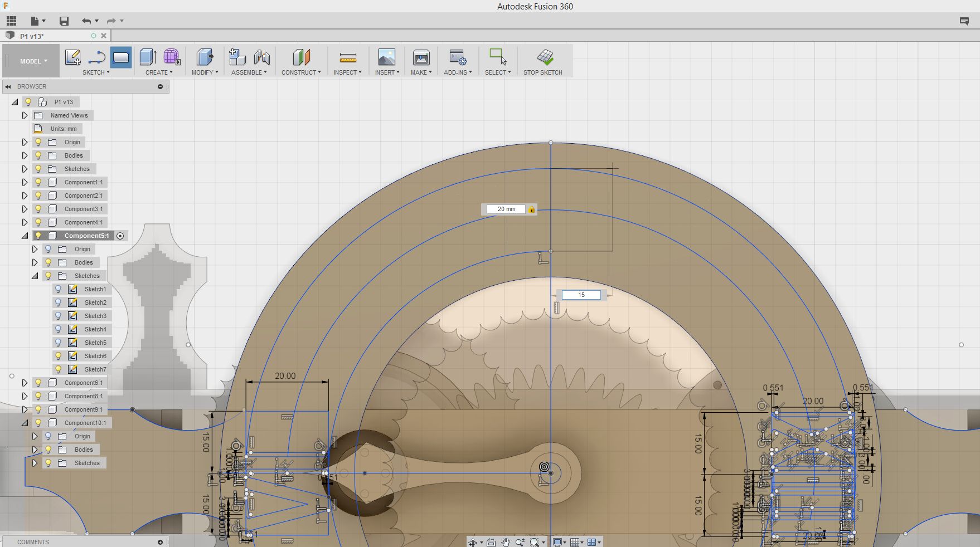Screen dimensions: 980x547
Task: Expand the Named Views folder
Action: click(25, 115)
